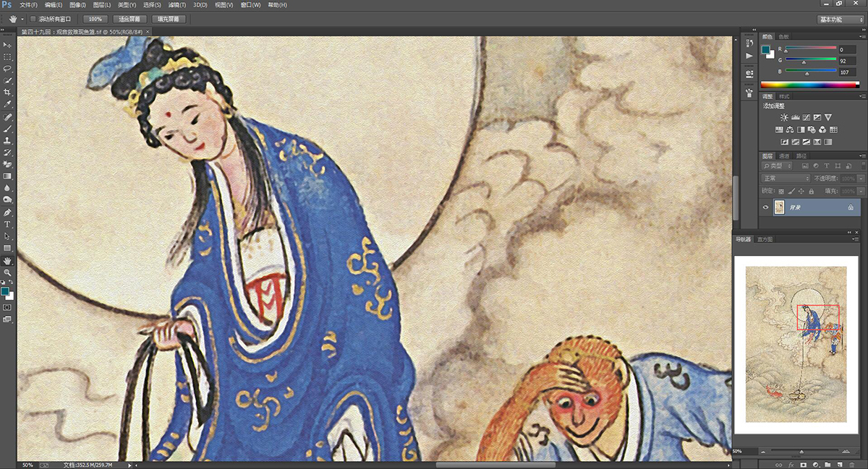Toggle lock image pixels brush icon

(791, 191)
